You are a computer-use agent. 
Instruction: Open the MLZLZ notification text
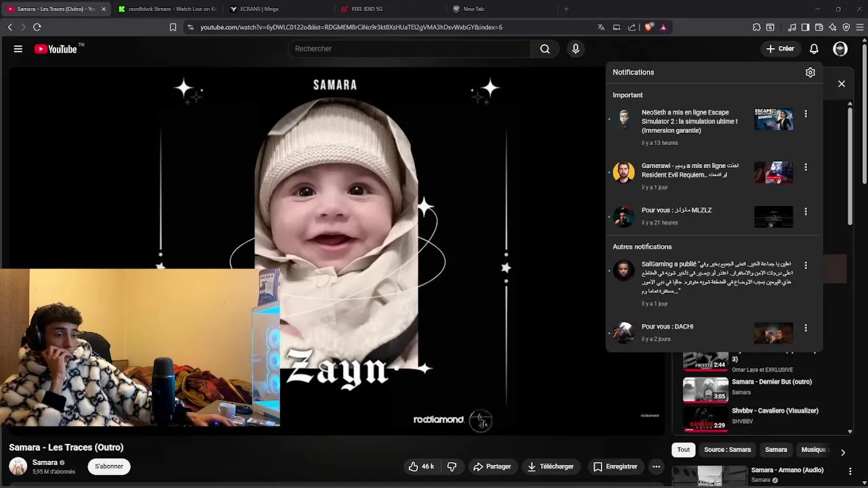click(x=677, y=210)
